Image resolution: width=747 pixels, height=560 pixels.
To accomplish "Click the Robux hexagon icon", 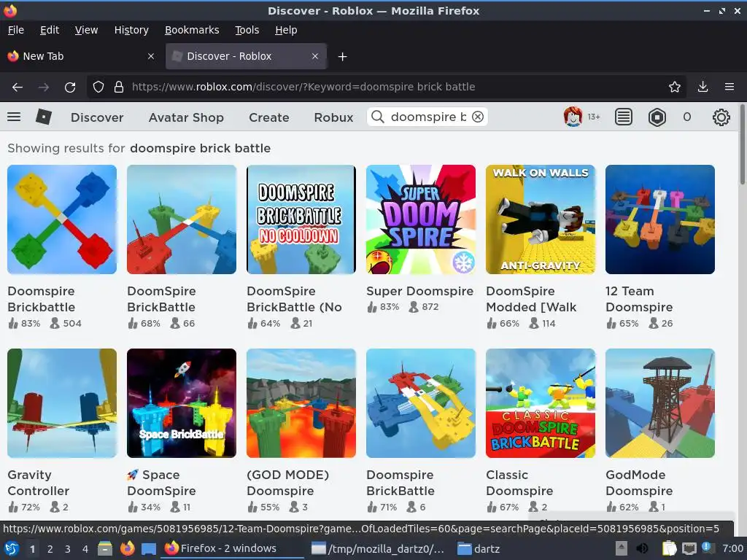I will (x=657, y=117).
